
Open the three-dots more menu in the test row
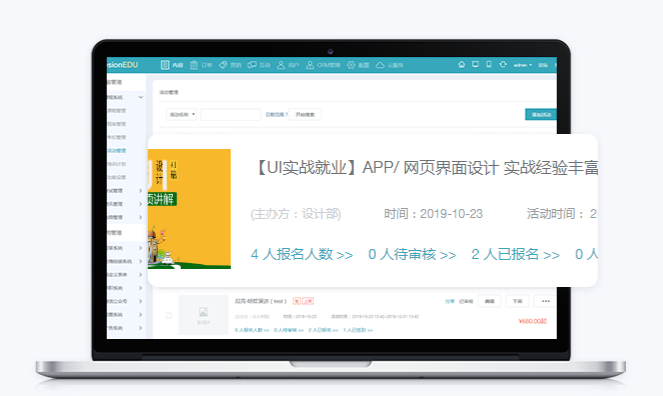point(546,301)
